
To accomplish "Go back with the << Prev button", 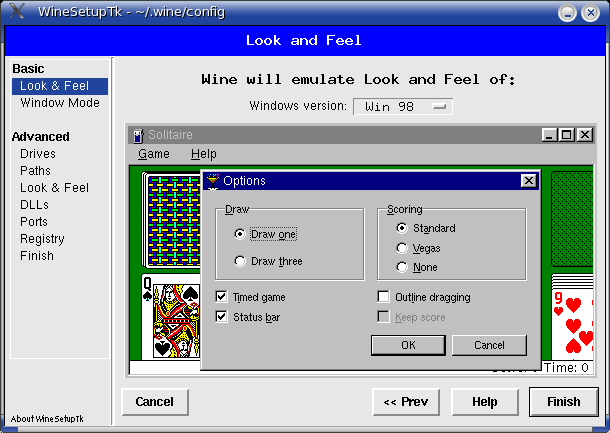I will tap(406, 402).
